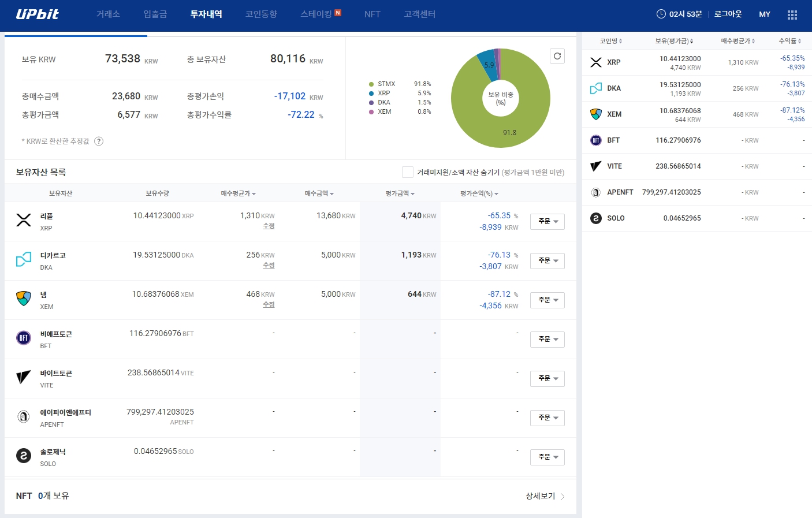Click the N badge next to 스테이킹
Screen dimensions: 812x518
(x=338, y=13)
